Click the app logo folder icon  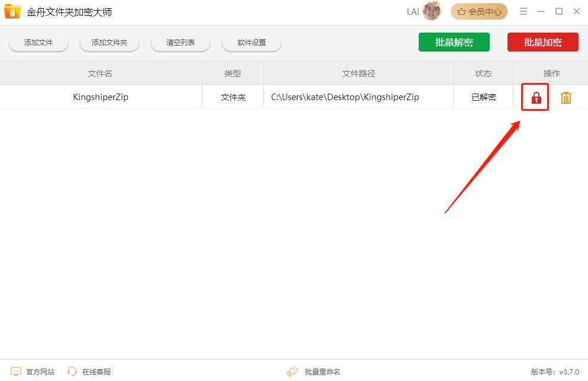pyautogui.click(x=12, y=12)
